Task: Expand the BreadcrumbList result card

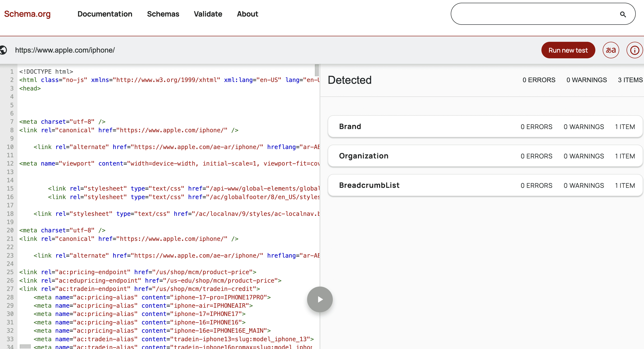Action: (369, 185)
